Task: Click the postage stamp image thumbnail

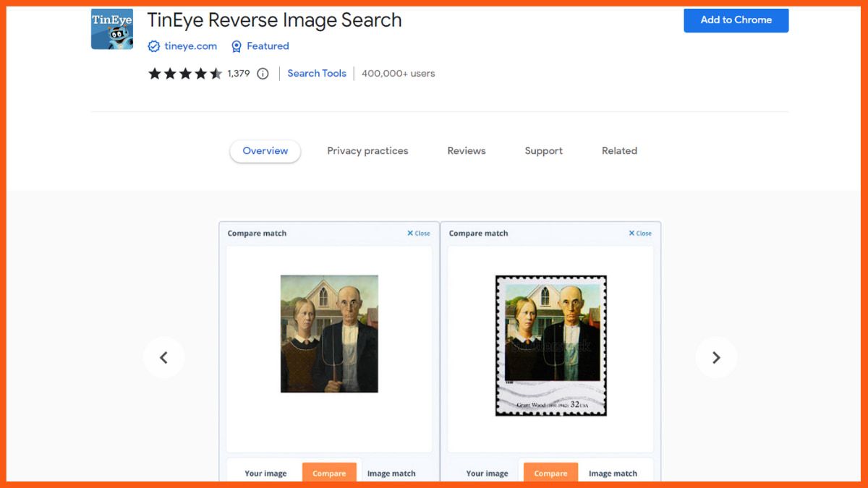Action: pos(550,346)
